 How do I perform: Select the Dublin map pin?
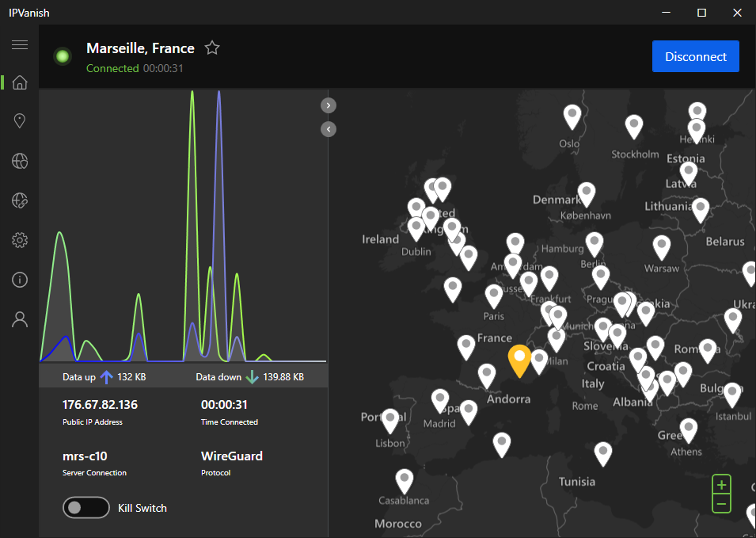[416, 227]
